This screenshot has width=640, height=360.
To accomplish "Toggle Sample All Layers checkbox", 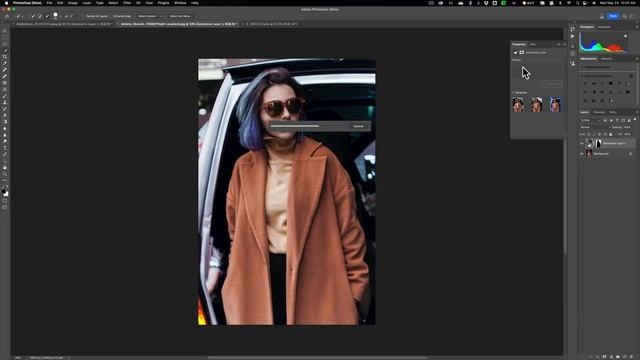I will (97, 16).
